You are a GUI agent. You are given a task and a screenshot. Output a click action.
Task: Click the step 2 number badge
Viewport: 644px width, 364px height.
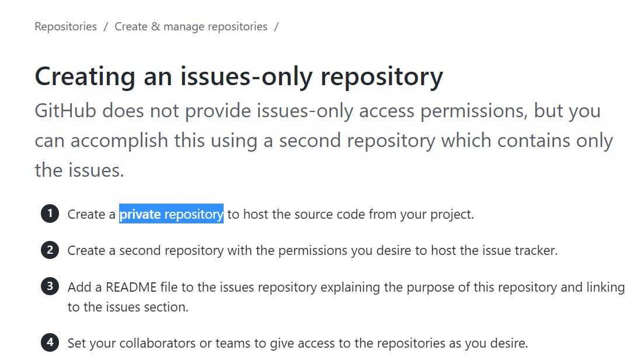[x=50, y=250]
